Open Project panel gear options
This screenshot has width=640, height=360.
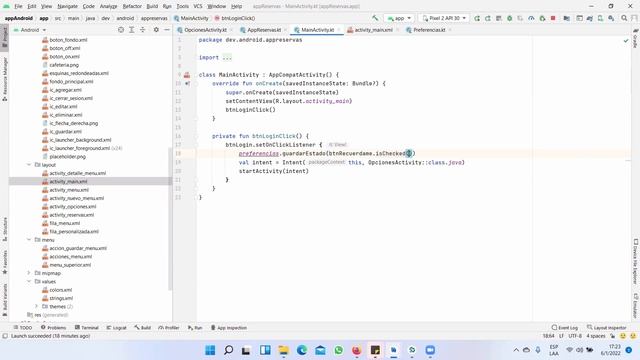156,30
